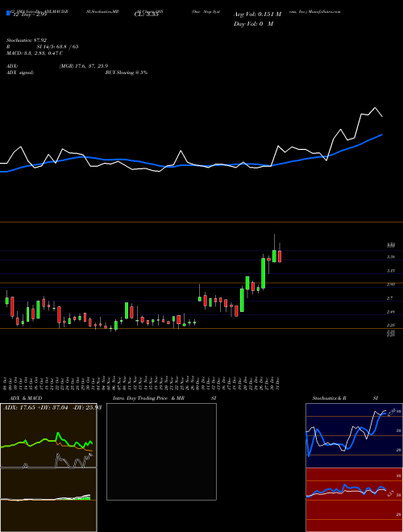Click the peak of the white price line

375,108
